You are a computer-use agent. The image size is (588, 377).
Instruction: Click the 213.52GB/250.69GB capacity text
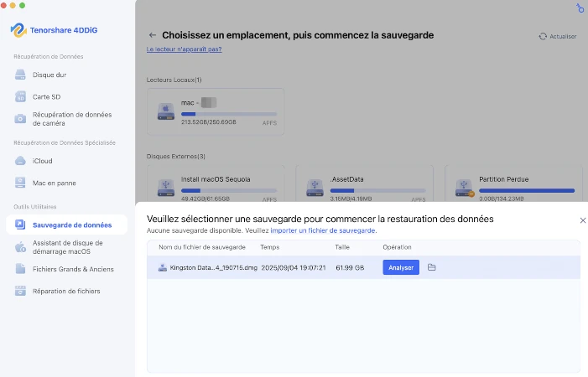209,122
